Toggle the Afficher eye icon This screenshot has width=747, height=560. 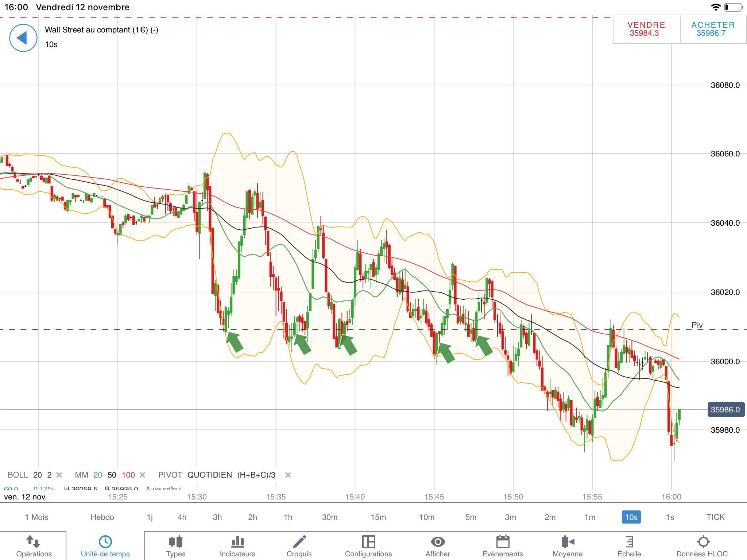pos(438,542)
